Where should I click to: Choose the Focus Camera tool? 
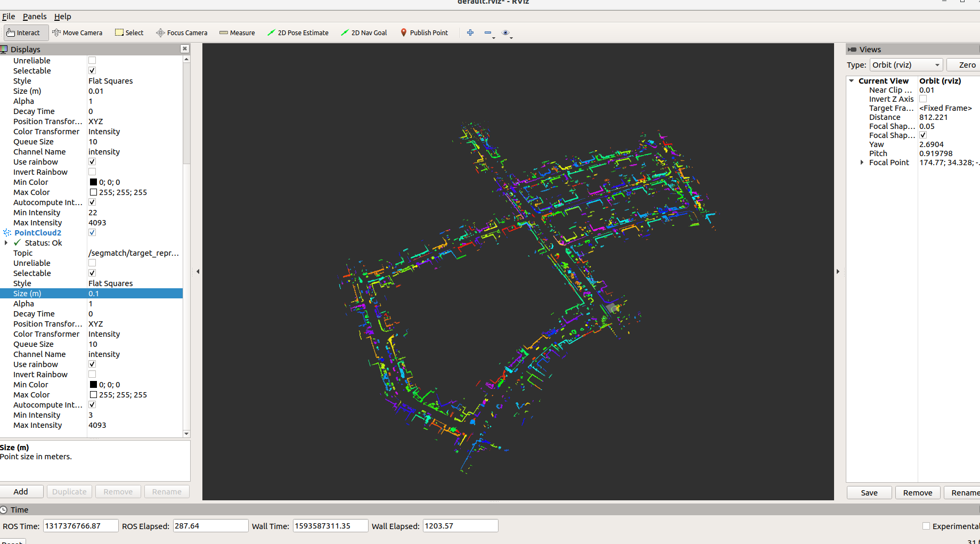[x=182, y=33]
